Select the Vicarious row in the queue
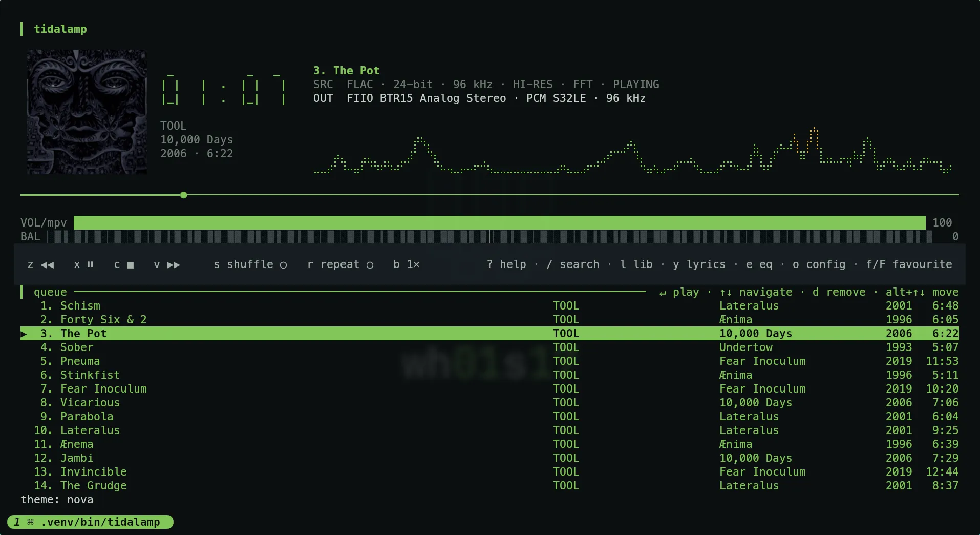 click(489, 403)
